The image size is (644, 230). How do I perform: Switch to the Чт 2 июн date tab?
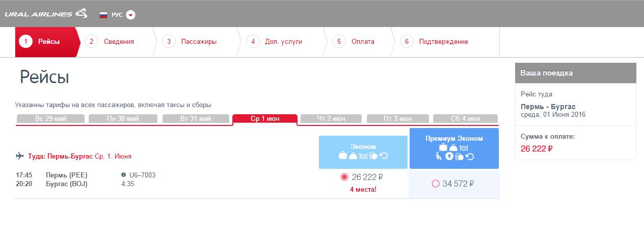pos(331,119)
